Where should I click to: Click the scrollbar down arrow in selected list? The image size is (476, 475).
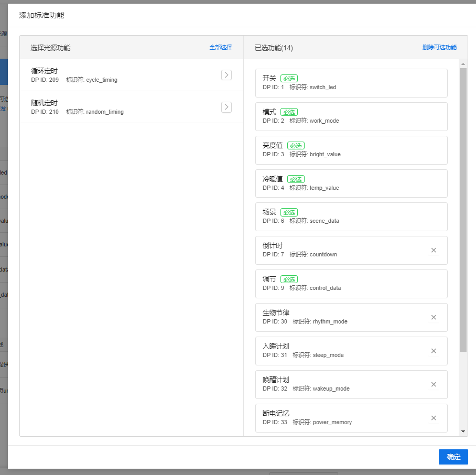pos(463,431)
